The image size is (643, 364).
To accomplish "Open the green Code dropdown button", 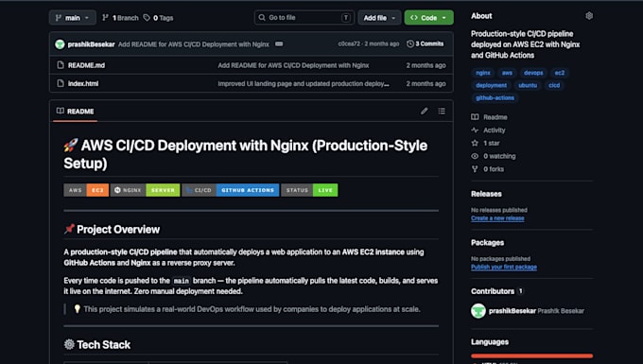I will (428, 18).
